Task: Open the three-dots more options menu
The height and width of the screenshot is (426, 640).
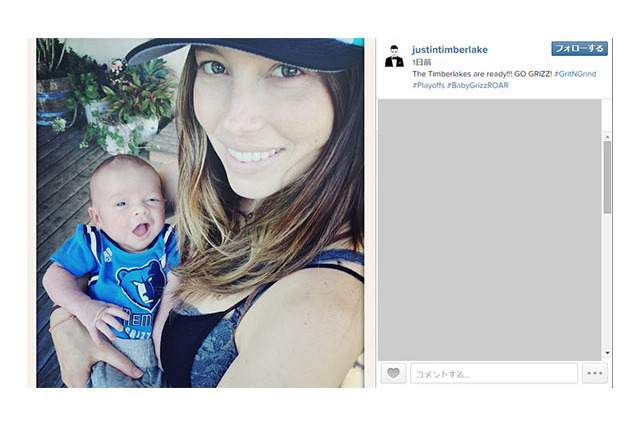Action: pos(595,373)
